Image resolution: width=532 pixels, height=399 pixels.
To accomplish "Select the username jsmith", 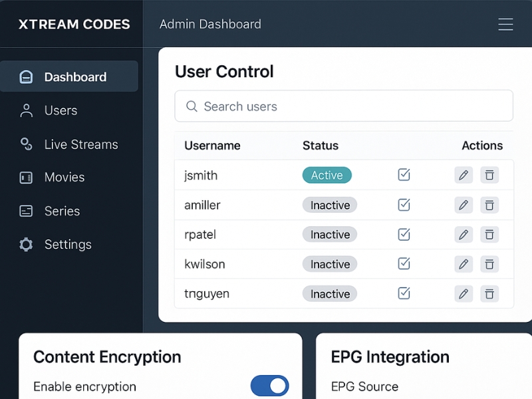I will pos(201,176).
